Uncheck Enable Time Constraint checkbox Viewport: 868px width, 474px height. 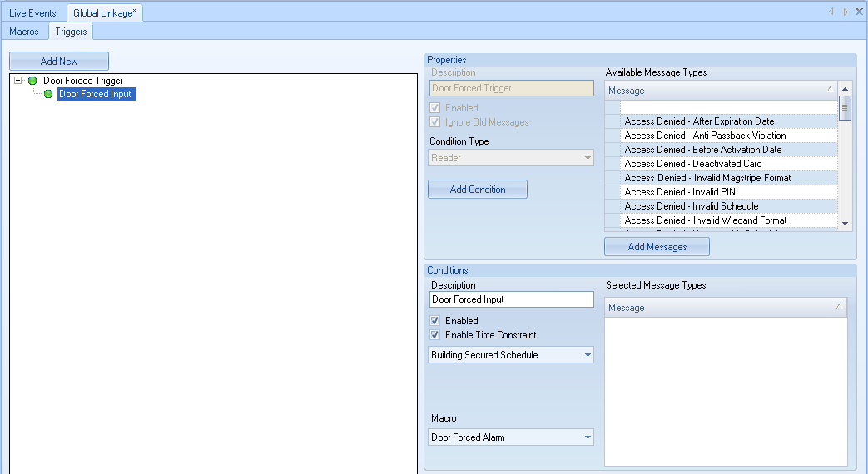tap(435, 335)
